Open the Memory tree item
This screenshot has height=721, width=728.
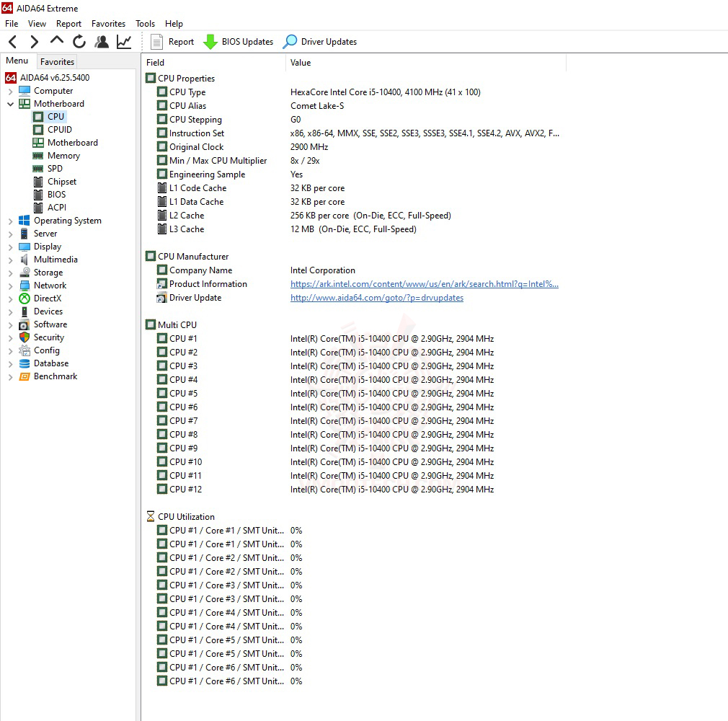point(57,156)
